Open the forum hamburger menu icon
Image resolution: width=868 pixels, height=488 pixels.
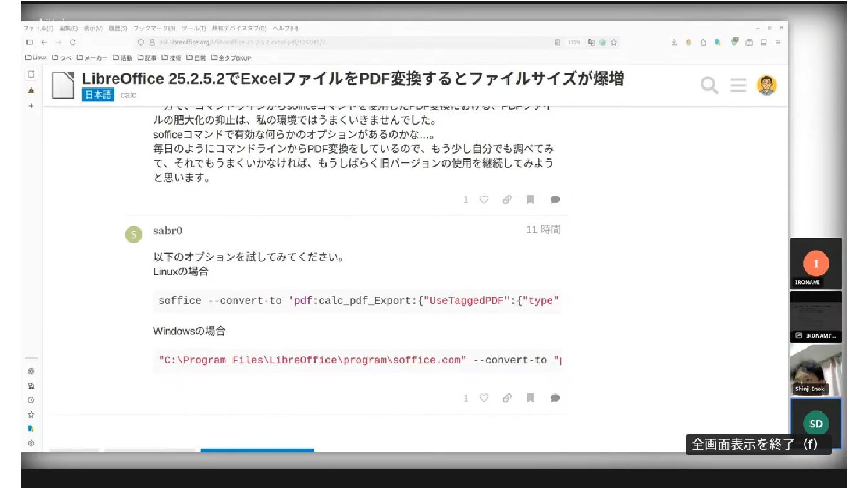click(x=738, y=85)
